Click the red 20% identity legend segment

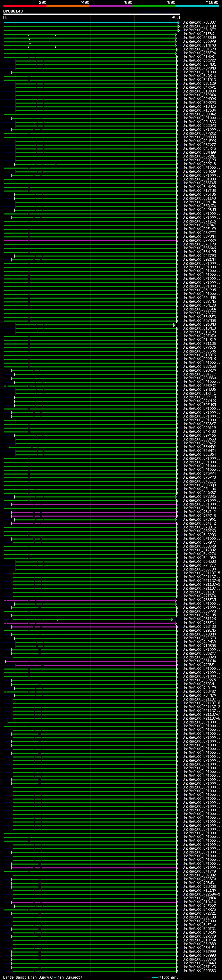[25, 6]
